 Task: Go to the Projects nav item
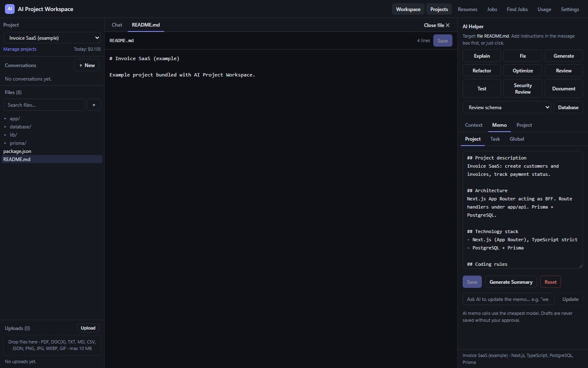[439, 9]
